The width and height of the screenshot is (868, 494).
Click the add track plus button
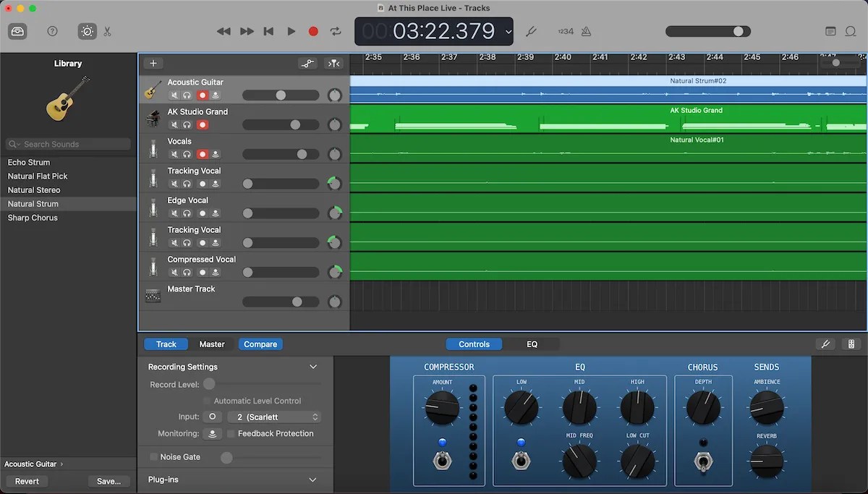click(x=153, y=64)
